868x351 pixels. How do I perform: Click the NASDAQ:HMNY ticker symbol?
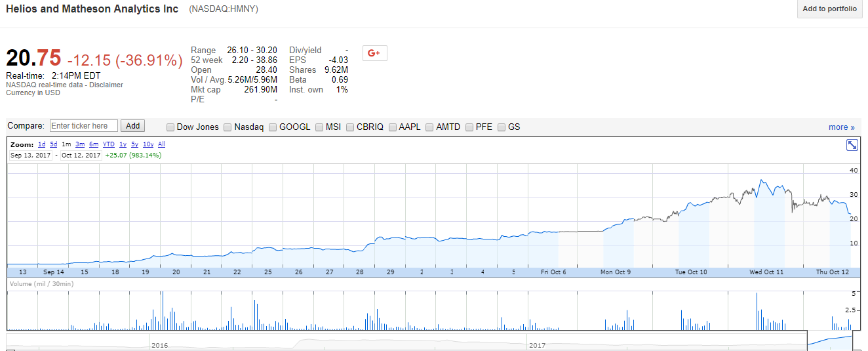(x=224, y=9)
